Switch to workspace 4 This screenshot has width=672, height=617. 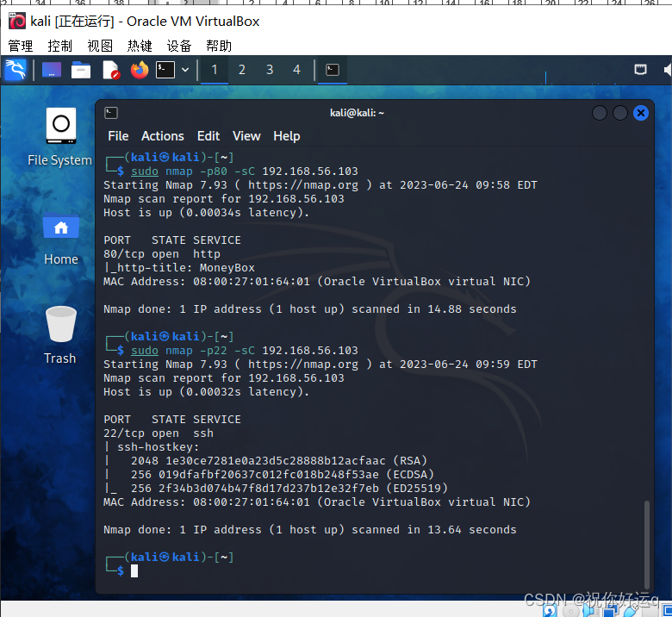[296, 70]
